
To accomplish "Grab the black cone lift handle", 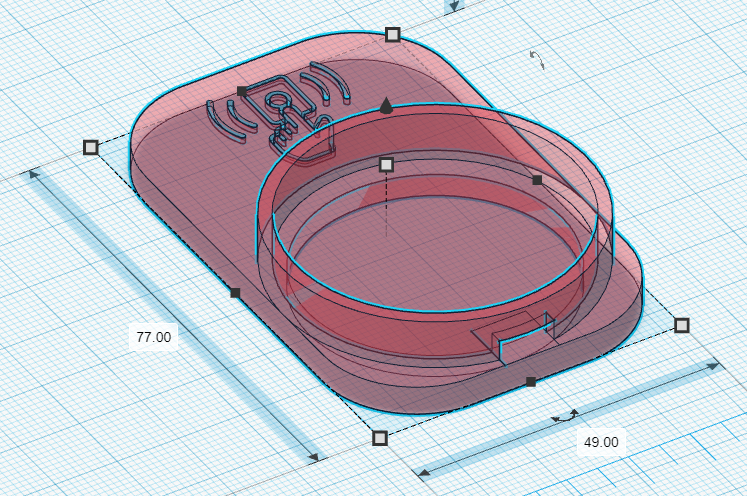I will (x=386, y=105).
